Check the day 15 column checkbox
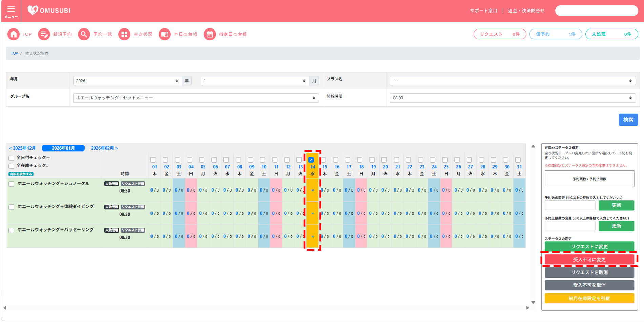Viewport: 644px width, 322px height. point(324,160)
